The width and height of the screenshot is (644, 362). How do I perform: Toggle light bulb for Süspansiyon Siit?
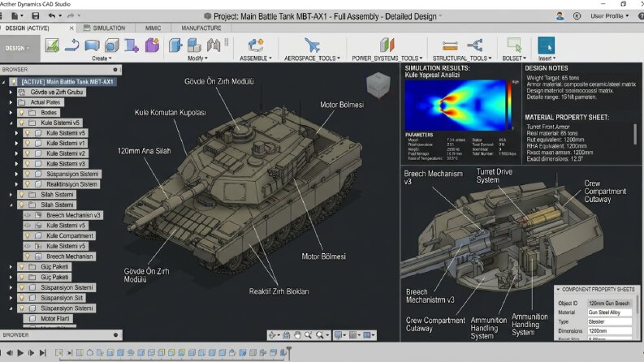pos(22,298)
